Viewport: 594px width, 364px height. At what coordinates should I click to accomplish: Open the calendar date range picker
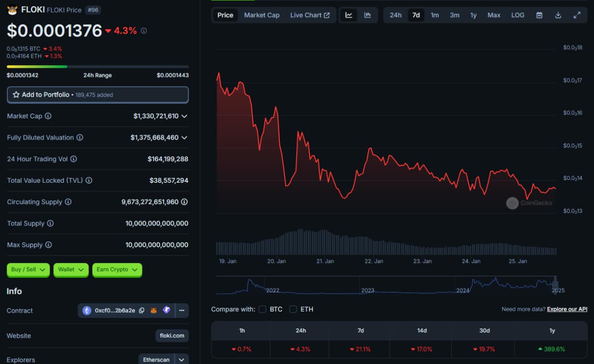point(539,15)
